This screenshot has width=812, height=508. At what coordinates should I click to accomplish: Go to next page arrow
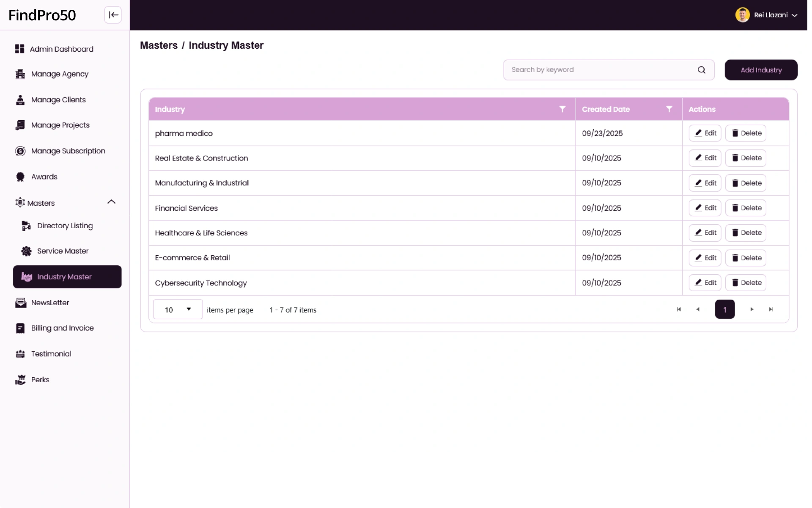point(752,309)
